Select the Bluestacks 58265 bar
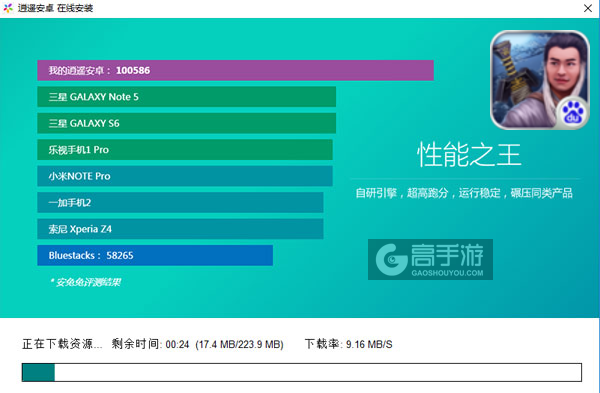This screenshot has height=393, width=600. click(x=155, y=255)
